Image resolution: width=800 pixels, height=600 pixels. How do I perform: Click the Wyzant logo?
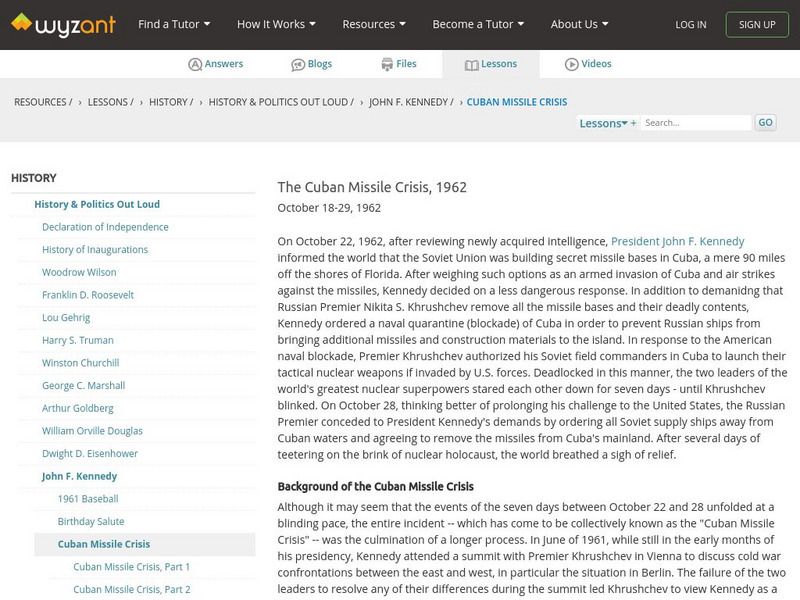pos(63,24)
